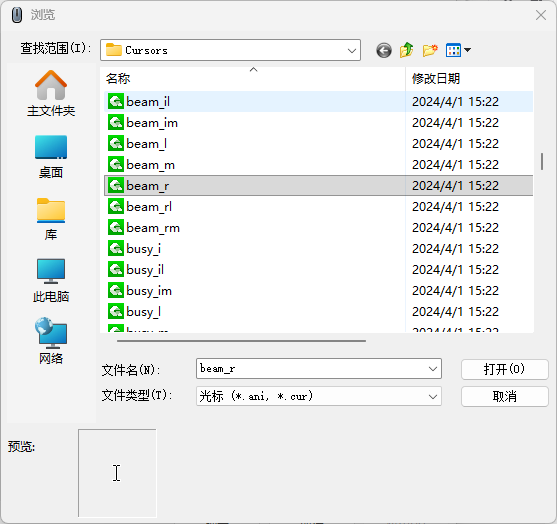
Task: Open 主文件夹 home shortcut
Action: (51, 93)
